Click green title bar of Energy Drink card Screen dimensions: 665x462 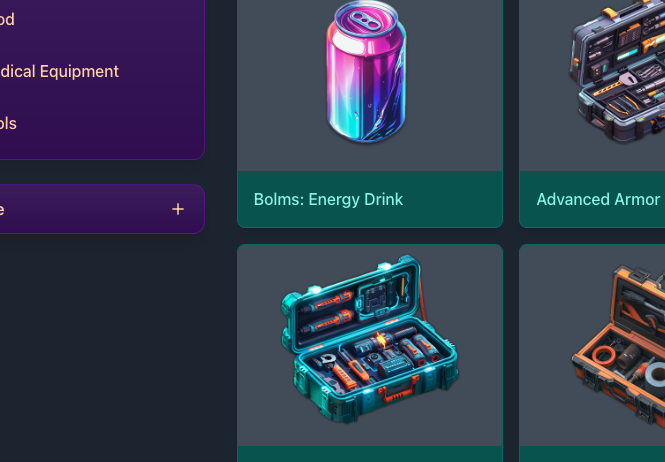pyautogui.click(x=370, y=199)
